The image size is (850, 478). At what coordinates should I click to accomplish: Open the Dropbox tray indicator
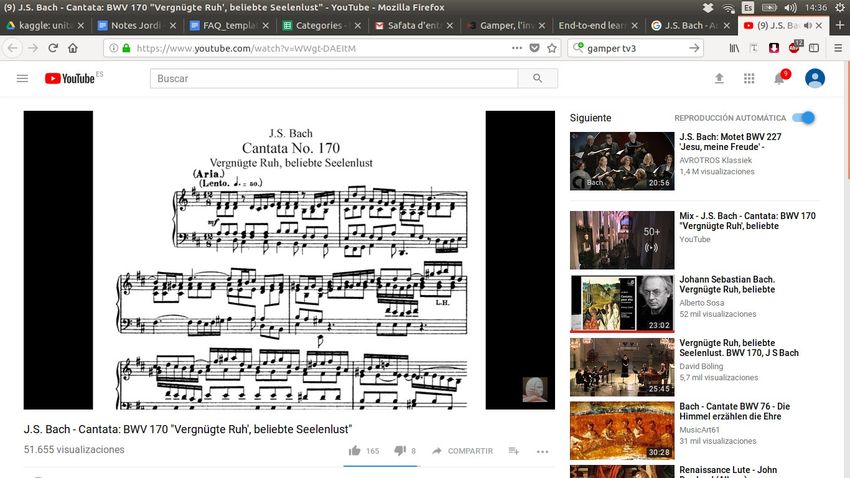click(x=707, y=8)
